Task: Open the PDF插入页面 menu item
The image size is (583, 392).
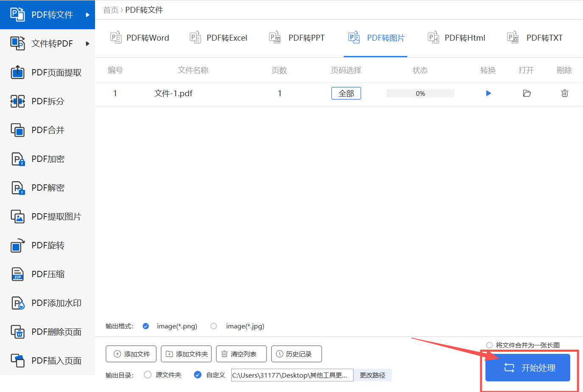Action: pos(48,361)
